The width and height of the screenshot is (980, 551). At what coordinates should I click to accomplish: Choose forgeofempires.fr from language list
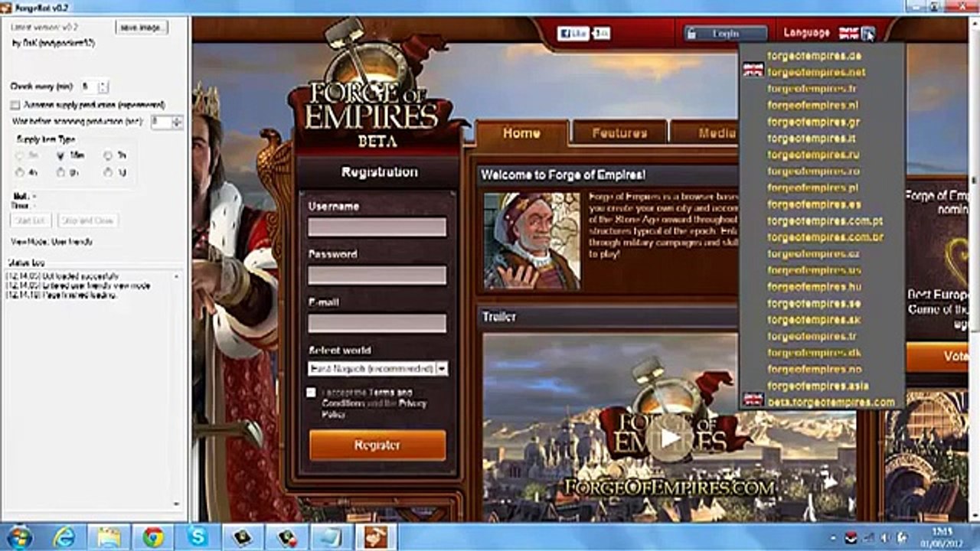[812, 89]
